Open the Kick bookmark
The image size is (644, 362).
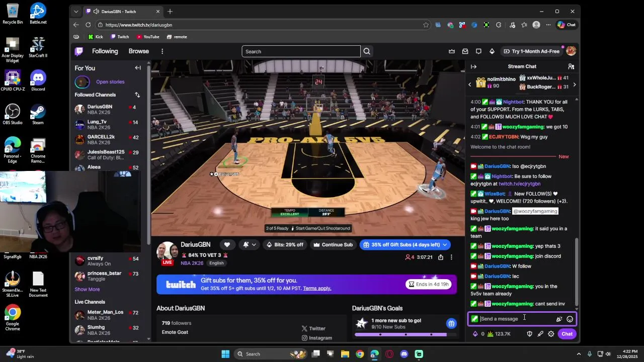pos(95,37)
